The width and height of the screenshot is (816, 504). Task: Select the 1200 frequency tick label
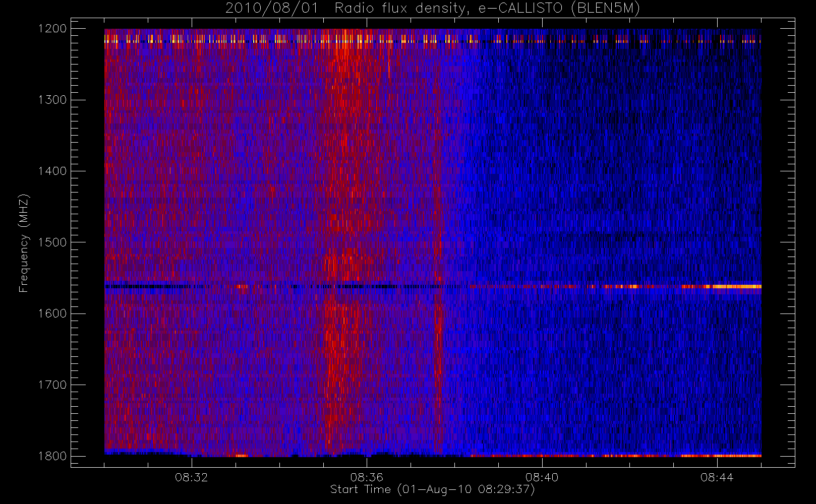coord(53,29)
